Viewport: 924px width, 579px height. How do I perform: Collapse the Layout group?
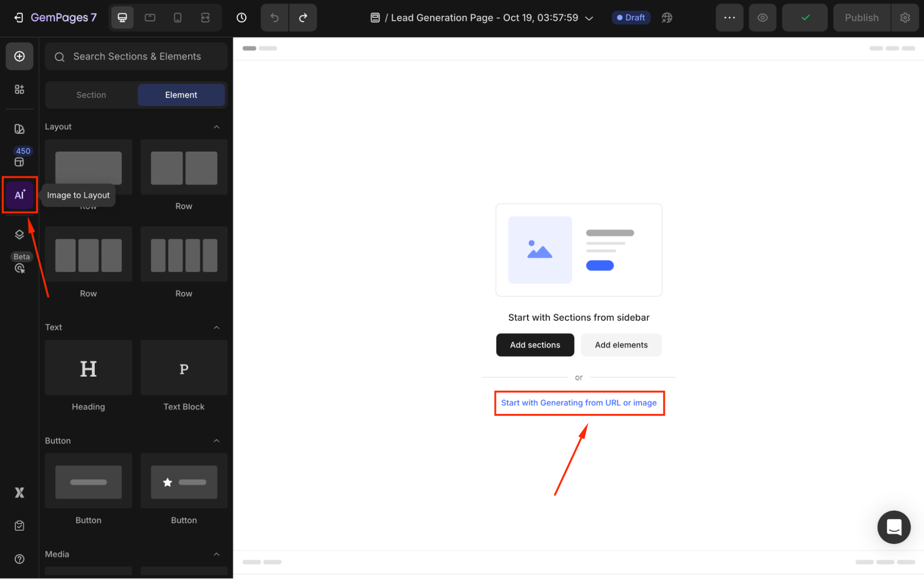click(x=216, y=127)
